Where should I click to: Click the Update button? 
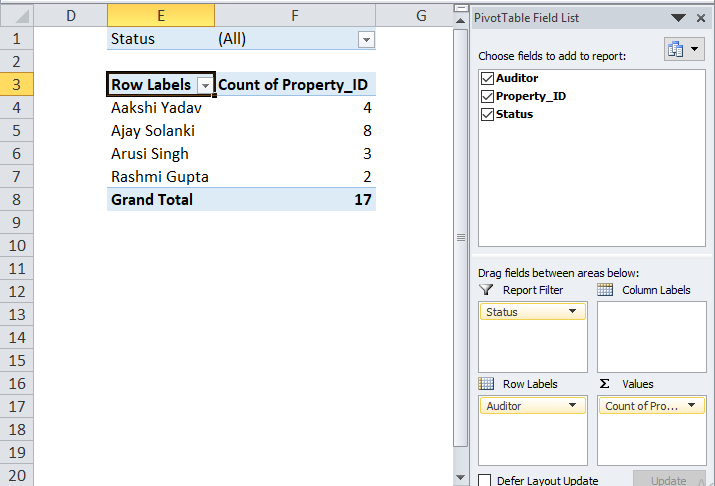tap(669, 480)
